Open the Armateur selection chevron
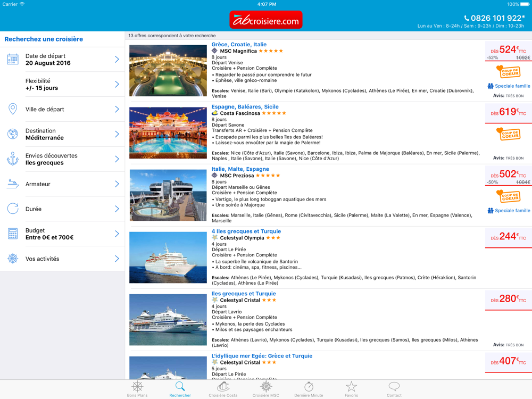 tap(117, 184)
